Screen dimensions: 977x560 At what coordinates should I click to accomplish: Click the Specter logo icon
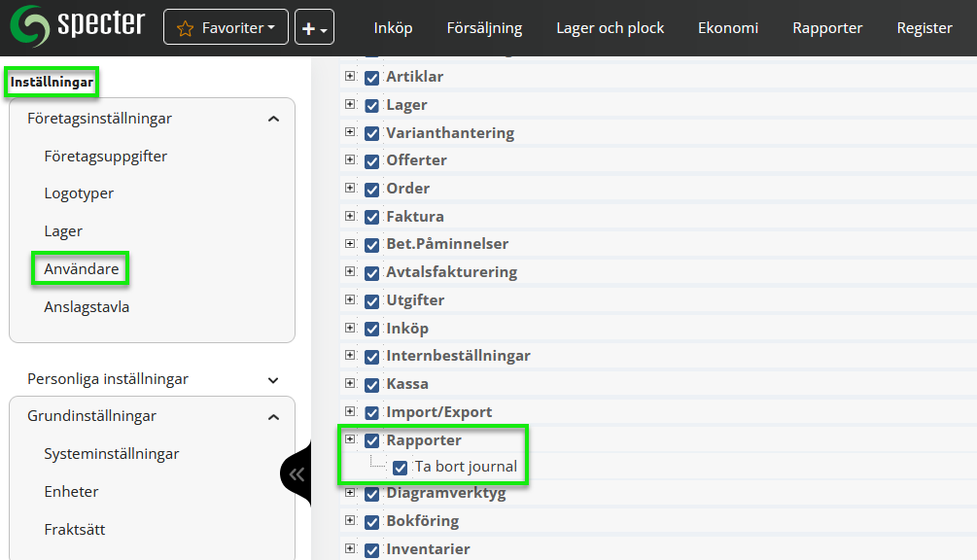click(x=28, y=26)
